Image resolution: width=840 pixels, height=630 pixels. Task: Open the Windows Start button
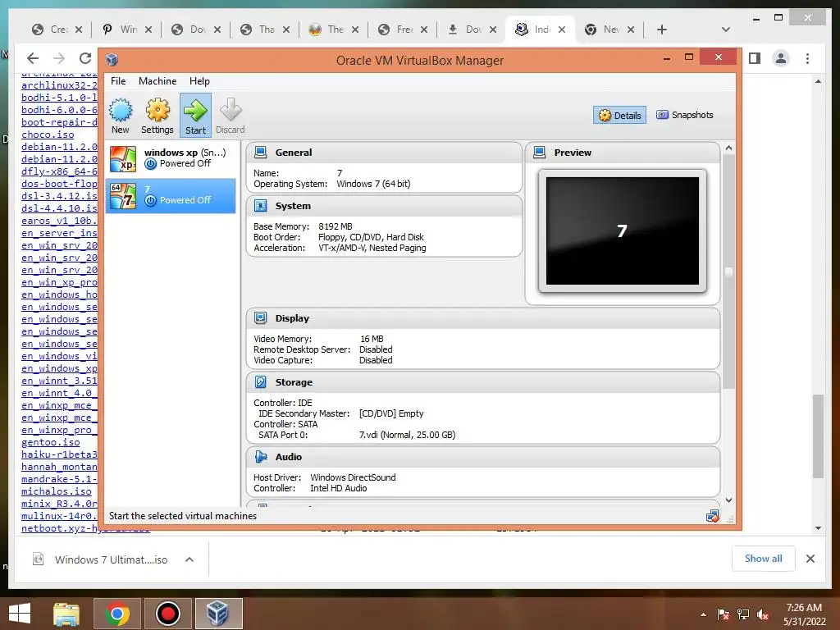[20, 614]
